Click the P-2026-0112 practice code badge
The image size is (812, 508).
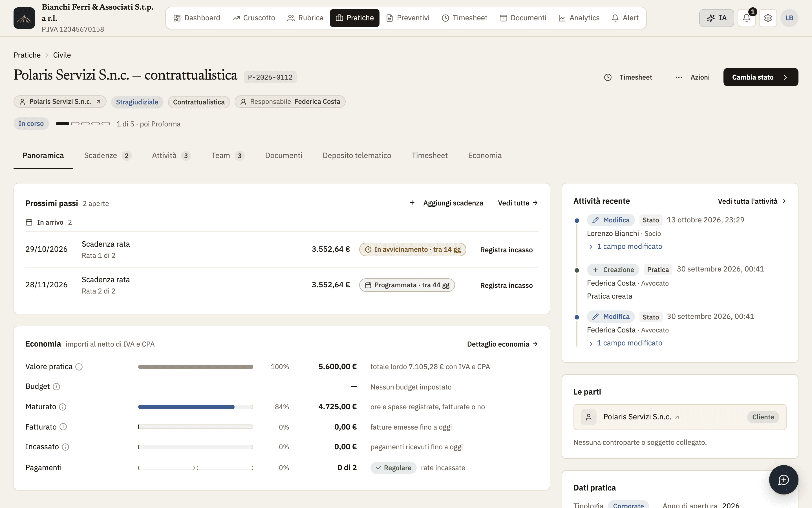tap(270, 77)
